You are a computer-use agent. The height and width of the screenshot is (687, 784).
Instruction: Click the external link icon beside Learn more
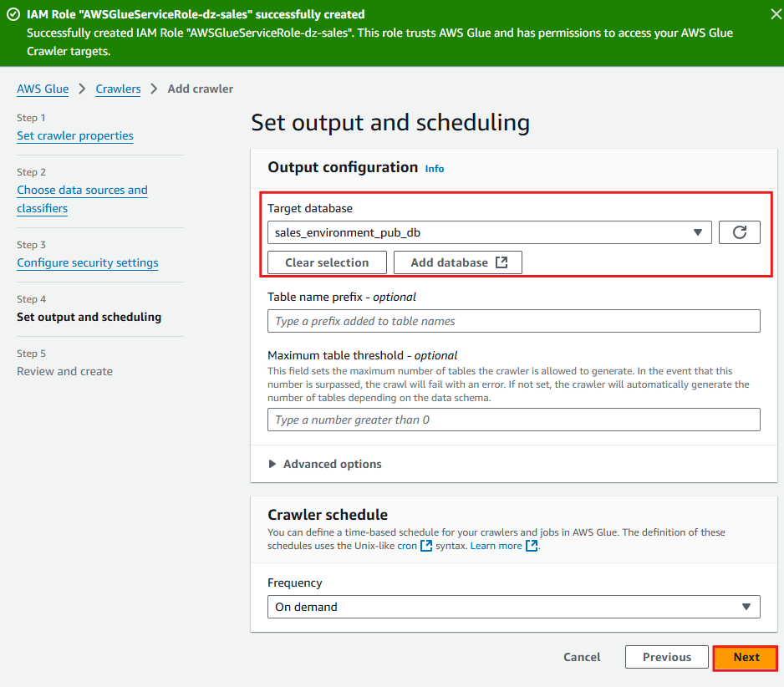click(532, 546)
